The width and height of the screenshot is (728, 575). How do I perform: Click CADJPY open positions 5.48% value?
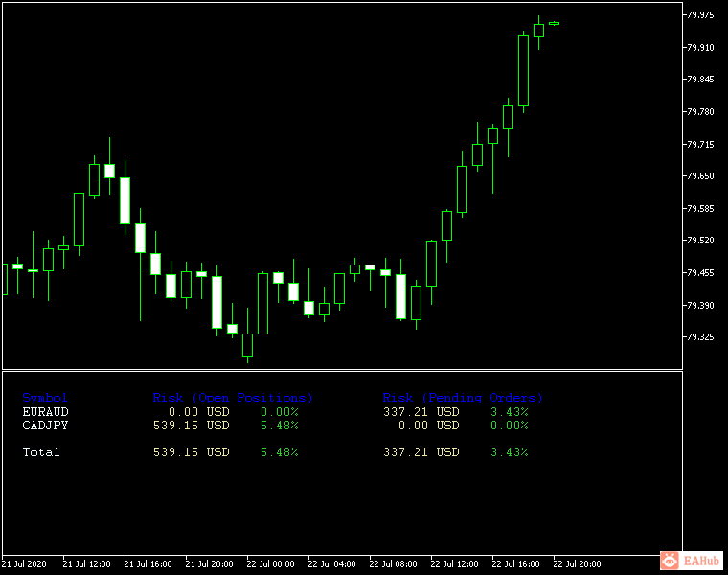pyautogui.click(x=280, y=425)
